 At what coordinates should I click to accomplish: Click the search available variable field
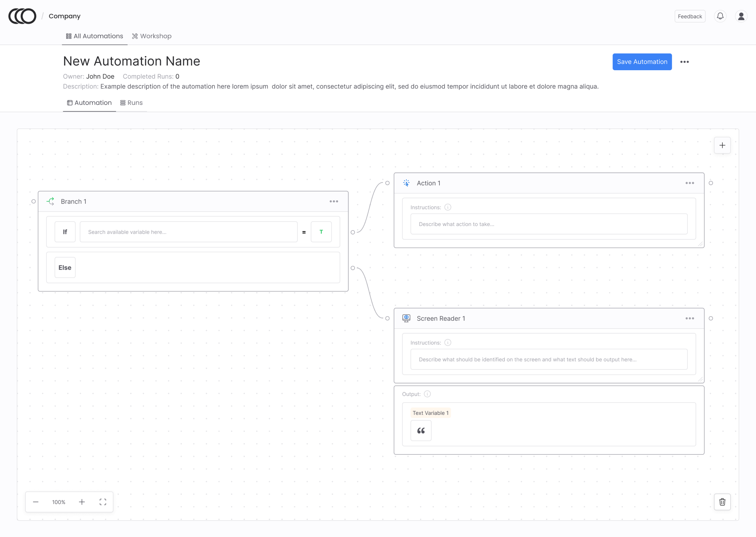pyautogui.click(x=189, y=232)
